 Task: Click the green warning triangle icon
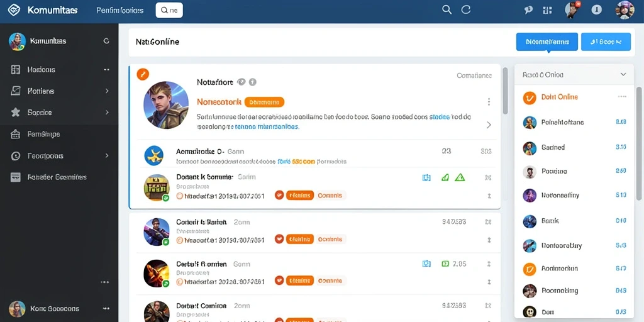(460, 177)
